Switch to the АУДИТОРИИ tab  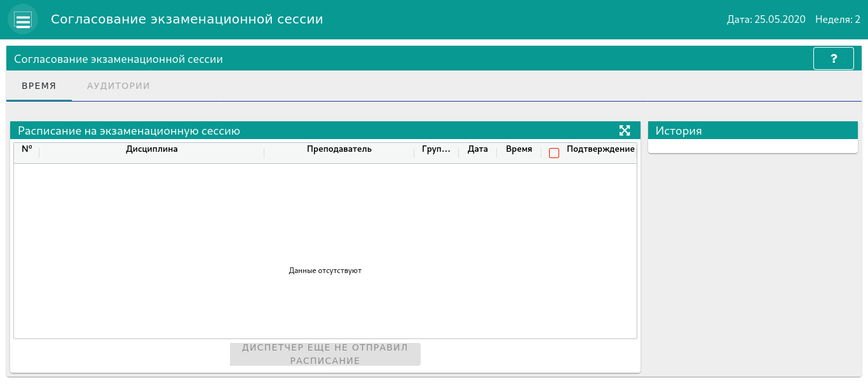(x=119, y=86)
